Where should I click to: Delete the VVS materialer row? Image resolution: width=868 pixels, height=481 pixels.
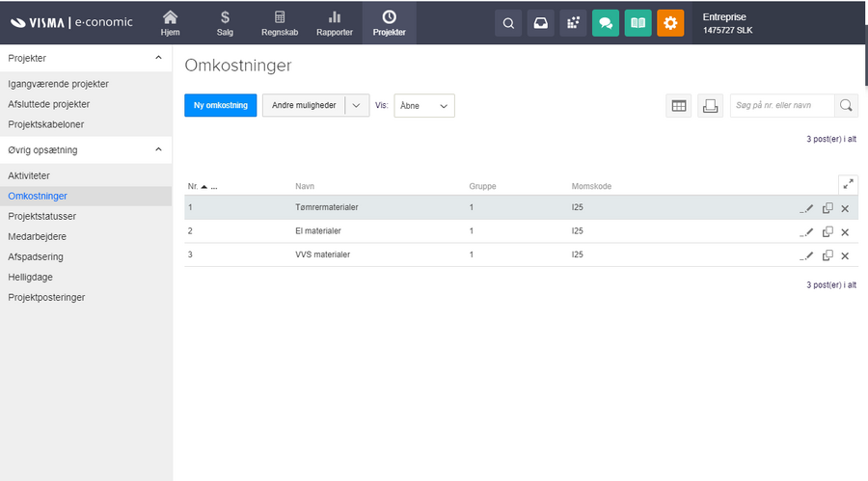click(845, 255)
